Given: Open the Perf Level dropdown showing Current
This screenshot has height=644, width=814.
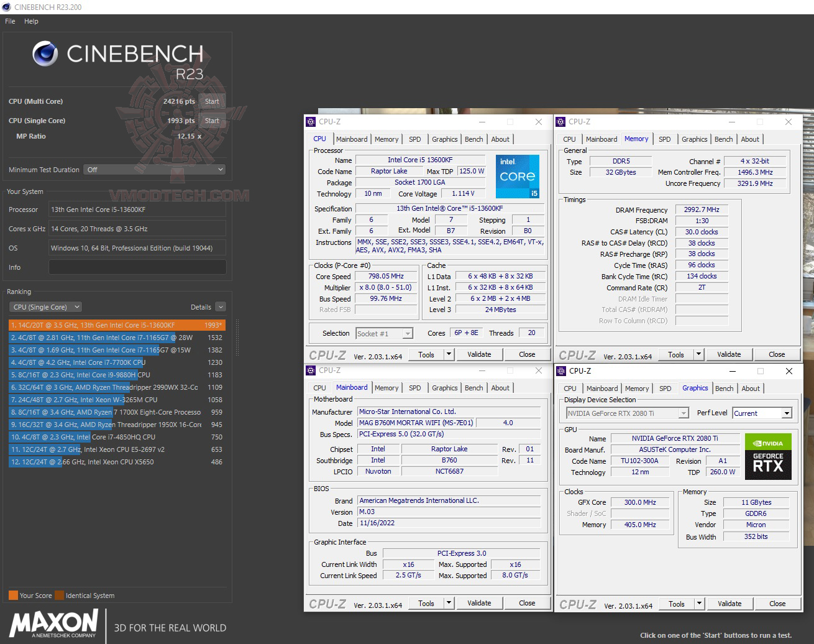Looking at the screenshot, I should click(x=762, y=413).
